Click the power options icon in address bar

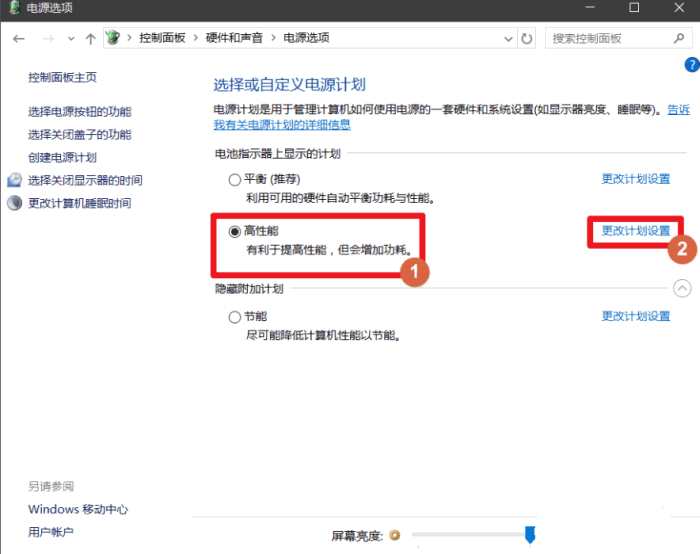point(114,38)
